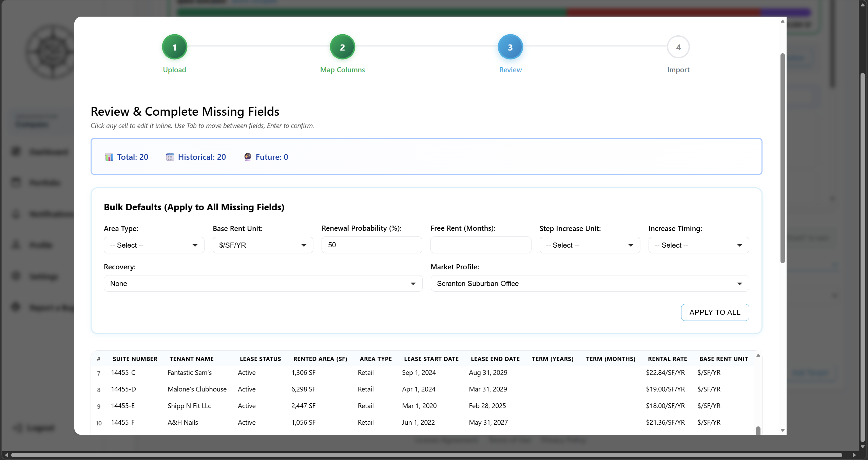Click the Report a Bug icon
This screenshot has height=460, width=868.
[x=15, y=307]
